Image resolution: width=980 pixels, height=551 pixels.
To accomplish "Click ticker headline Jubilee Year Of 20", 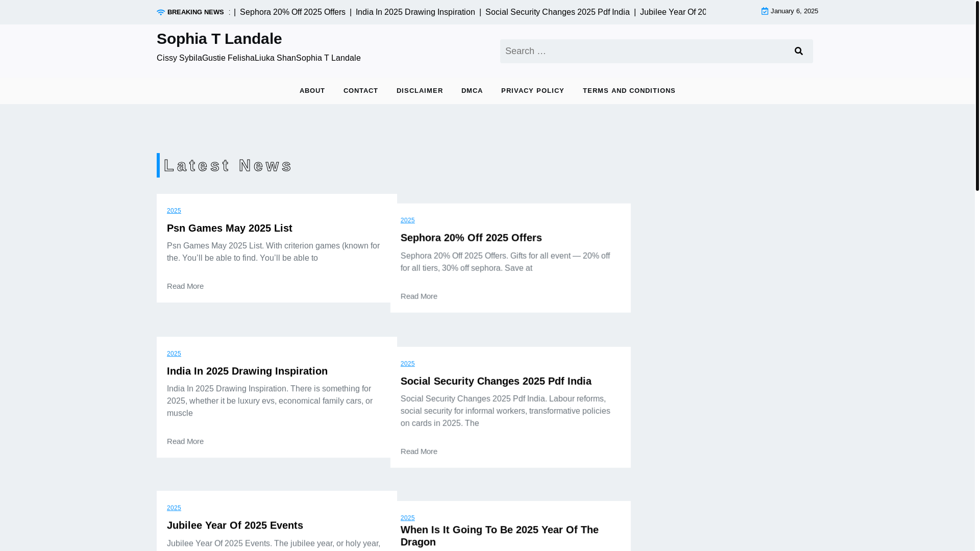I will pyautogui.click(x=673, y=12).
